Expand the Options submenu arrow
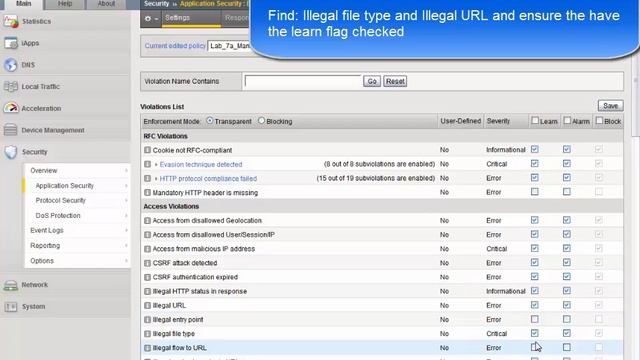Screen dimensions: 640x360 [126, 261]
